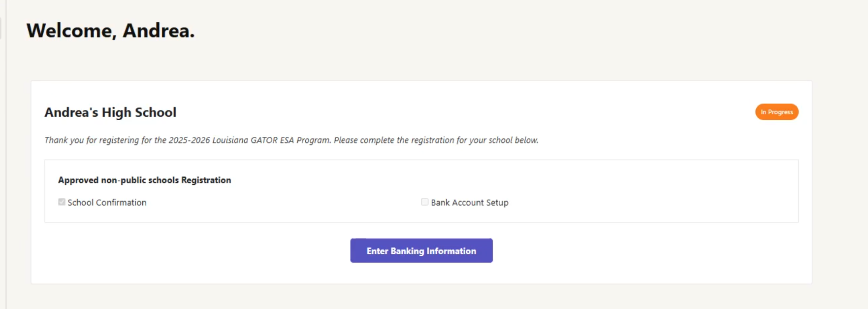This screenshot has width=868, height=309.
Task: Click the Approved non-public schools Registration heading
Action: [x=144, y=180]
